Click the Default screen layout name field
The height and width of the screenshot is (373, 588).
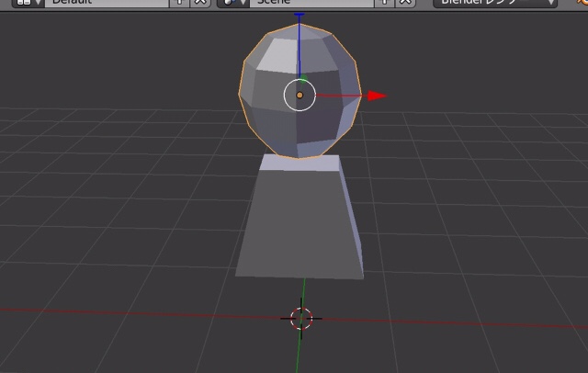(x=101, y=3)
